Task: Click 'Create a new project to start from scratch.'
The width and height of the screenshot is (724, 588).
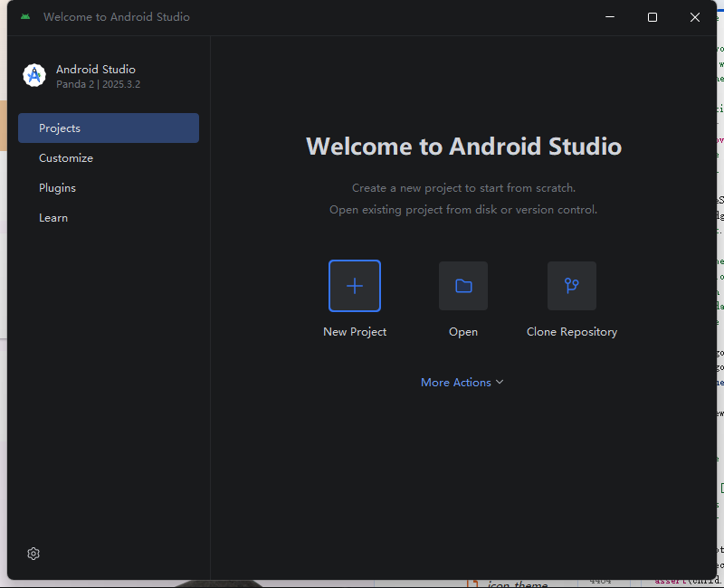Action: (463, 188)
